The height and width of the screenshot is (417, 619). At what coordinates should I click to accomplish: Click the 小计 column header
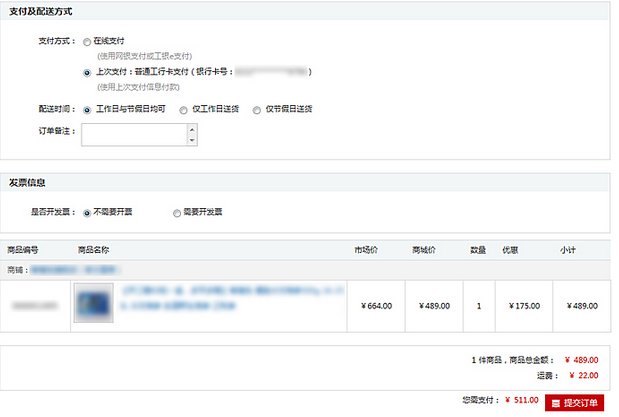tap(568, 250)
